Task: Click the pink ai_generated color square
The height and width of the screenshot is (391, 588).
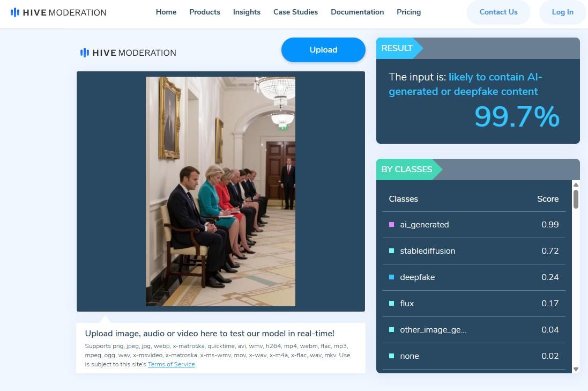Action: tap(391, 224)
